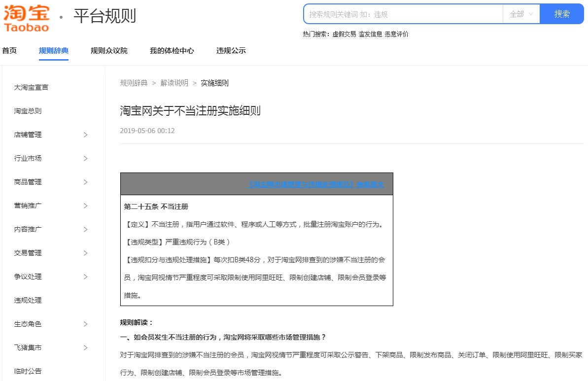
Task: Focus the rule keyword search field
Action: (403, 14)
